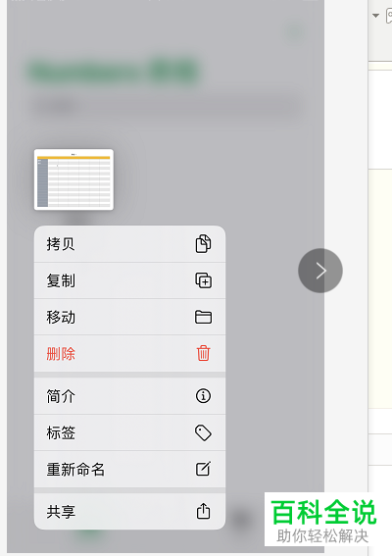Click the gray next arrow circle
The width and height of the screenshot is (392, 556).
coord(320,271)
